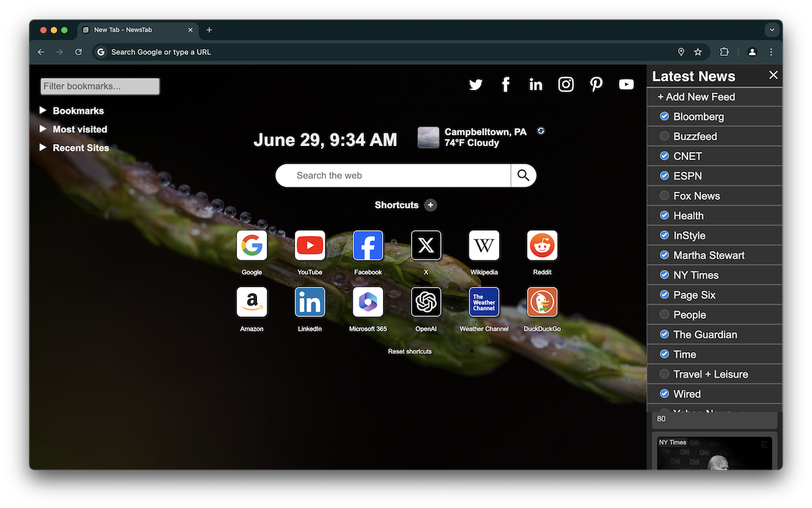Click the cloudy weather thumbnail

tap(428, 138)
